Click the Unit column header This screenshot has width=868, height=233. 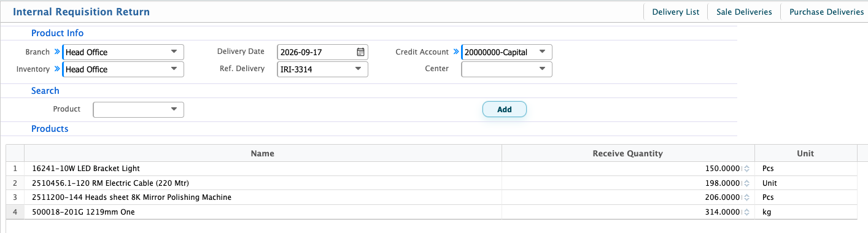(805, 153)
